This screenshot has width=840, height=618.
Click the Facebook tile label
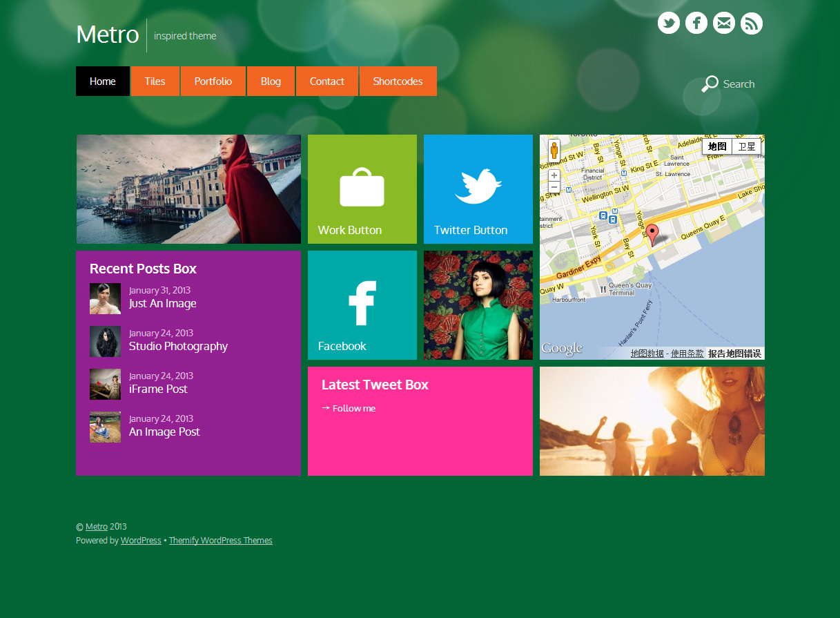[x=342, y=347]
